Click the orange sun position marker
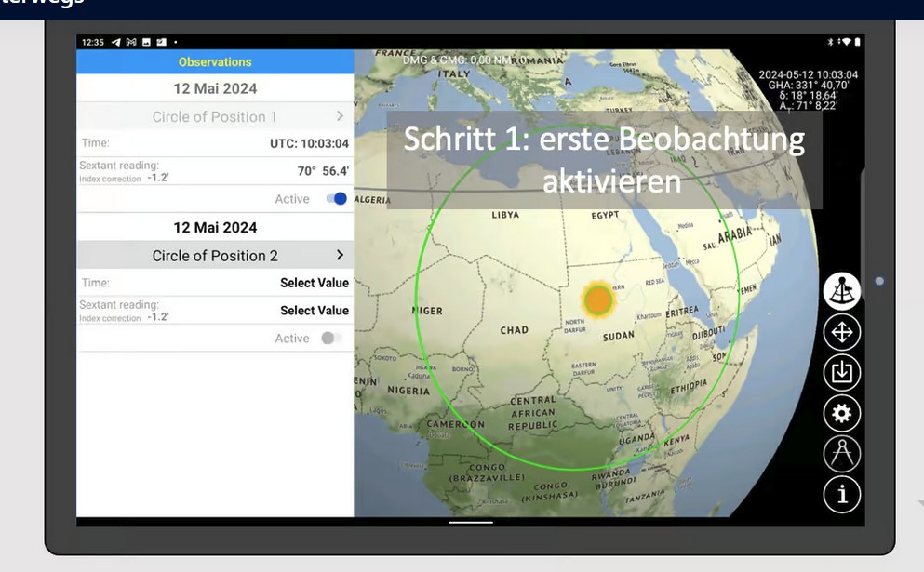The height and width of the screenshot is (572, 924). (x=597, y=300)
